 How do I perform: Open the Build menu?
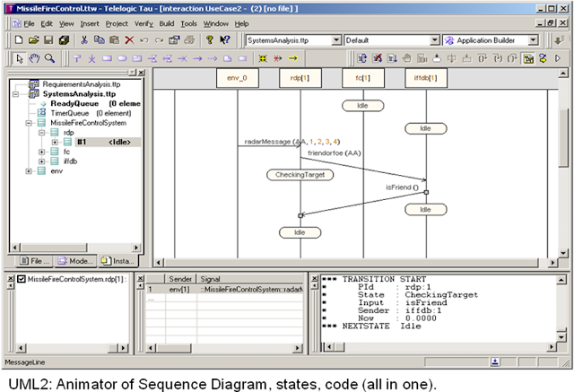[167, 24]
